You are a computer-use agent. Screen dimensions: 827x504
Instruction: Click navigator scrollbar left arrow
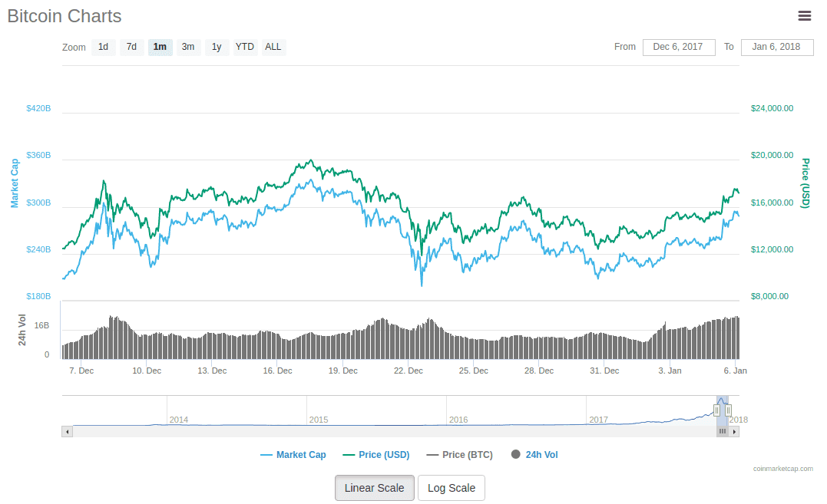click(68, 432)
